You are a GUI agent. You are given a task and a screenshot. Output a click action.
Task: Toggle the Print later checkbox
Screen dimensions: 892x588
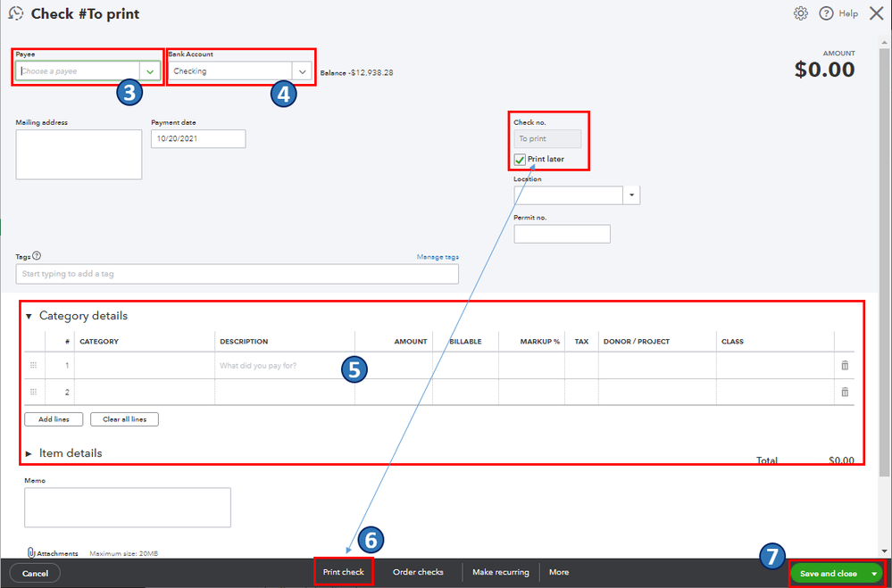coord(520,160)
